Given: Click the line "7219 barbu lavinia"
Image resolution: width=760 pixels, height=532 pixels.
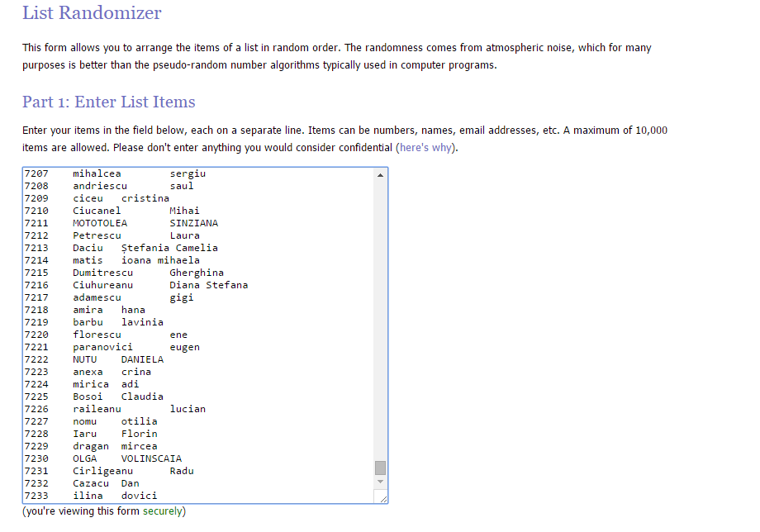Looking at the screenshot, I should 94,322.
